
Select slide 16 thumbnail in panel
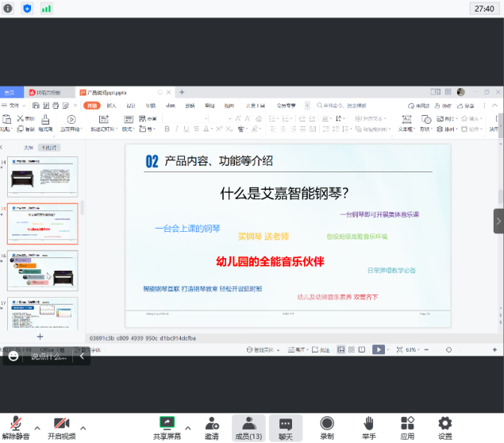43,271
